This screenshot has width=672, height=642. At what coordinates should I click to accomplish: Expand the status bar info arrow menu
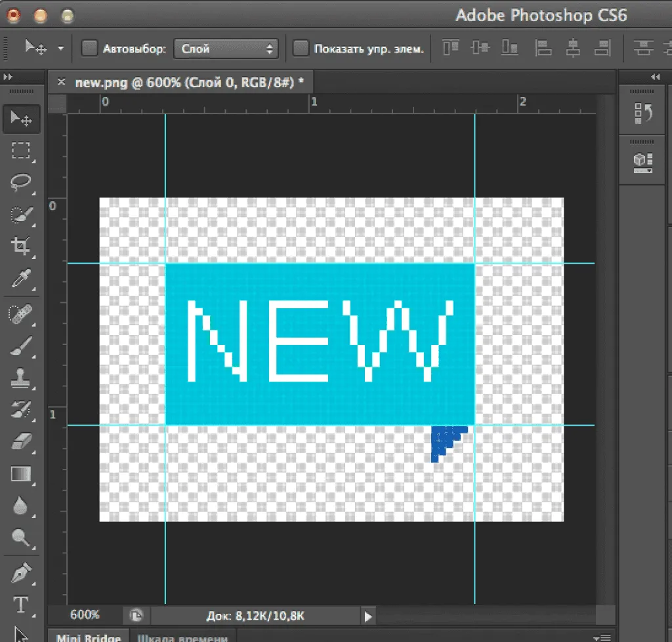367,616
